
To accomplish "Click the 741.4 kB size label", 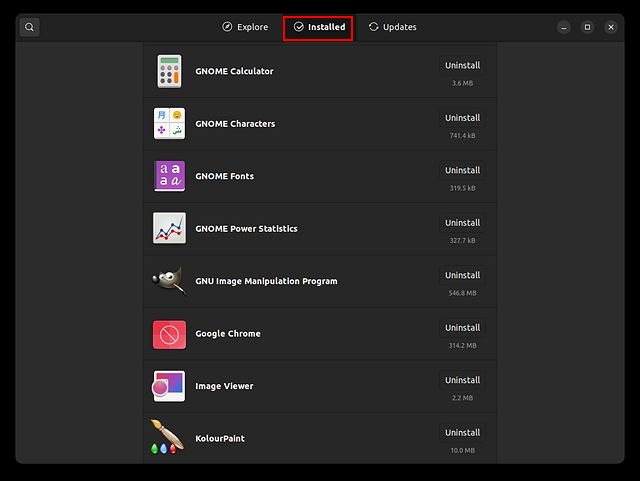I will pos(462,136).
